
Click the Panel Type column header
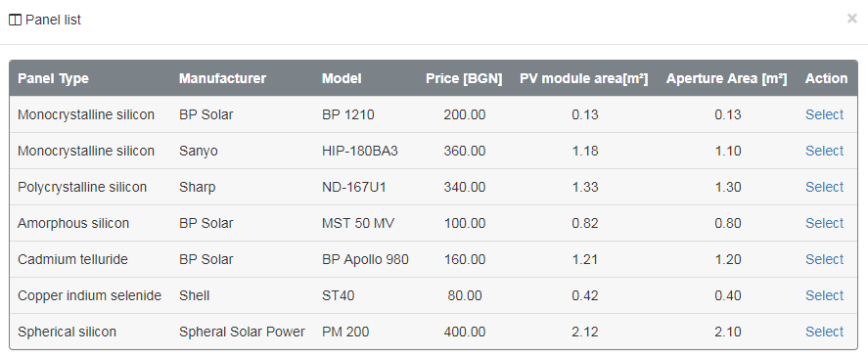[53, 78]
